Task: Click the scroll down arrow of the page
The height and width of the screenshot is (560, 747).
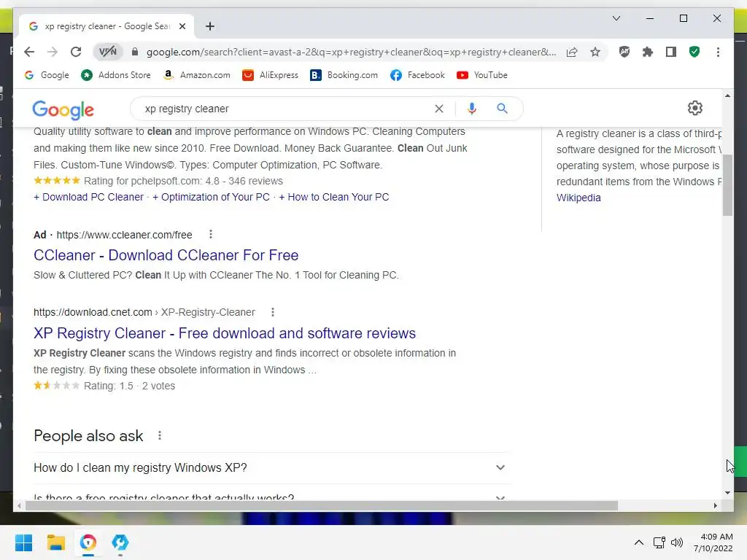Action: (x=727, y=493)
